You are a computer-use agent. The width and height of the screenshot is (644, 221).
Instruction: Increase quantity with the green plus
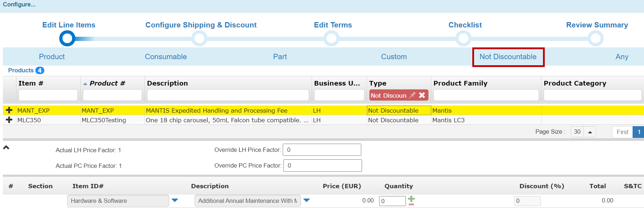pos(411,199)
